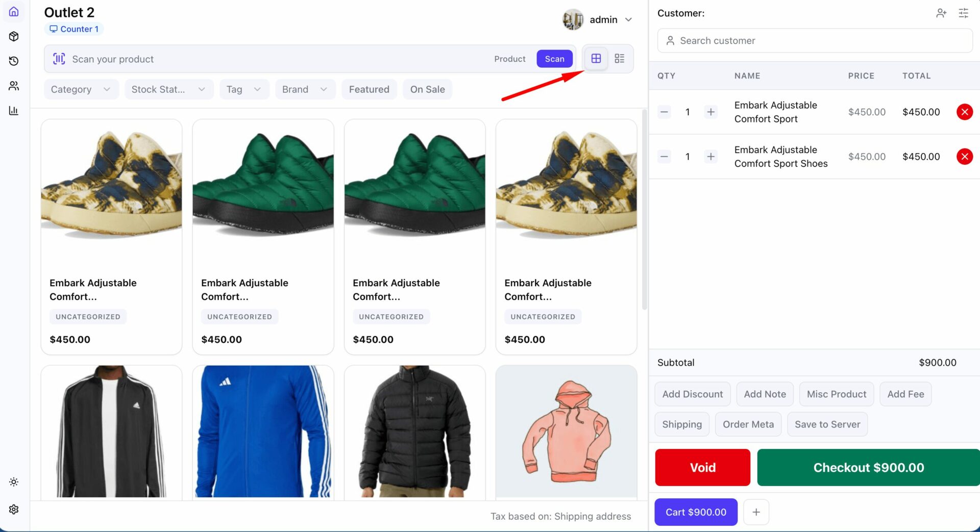Click the barcode scanner icon in search bar

pos(59,59)
